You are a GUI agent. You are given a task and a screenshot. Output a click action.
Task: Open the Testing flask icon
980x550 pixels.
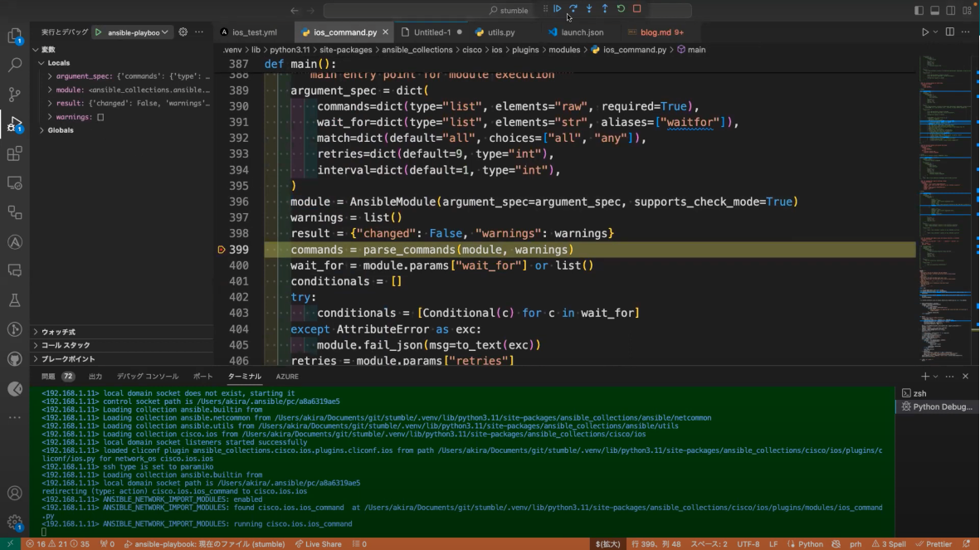(x=14, y=300)
